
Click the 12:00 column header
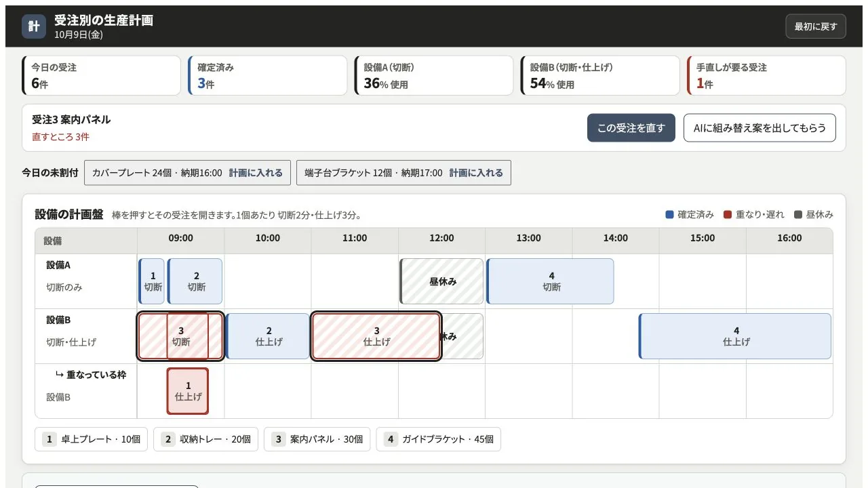click(x=441, y=238)
